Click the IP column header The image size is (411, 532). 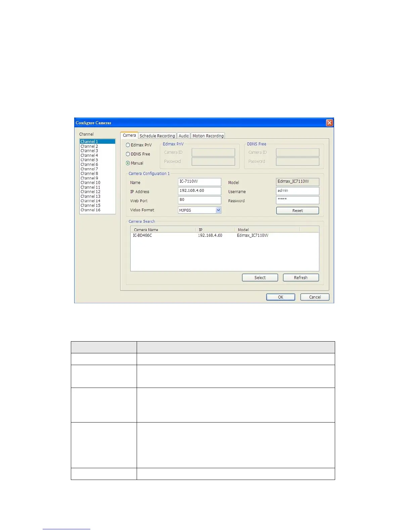click(x=215, y=230)
